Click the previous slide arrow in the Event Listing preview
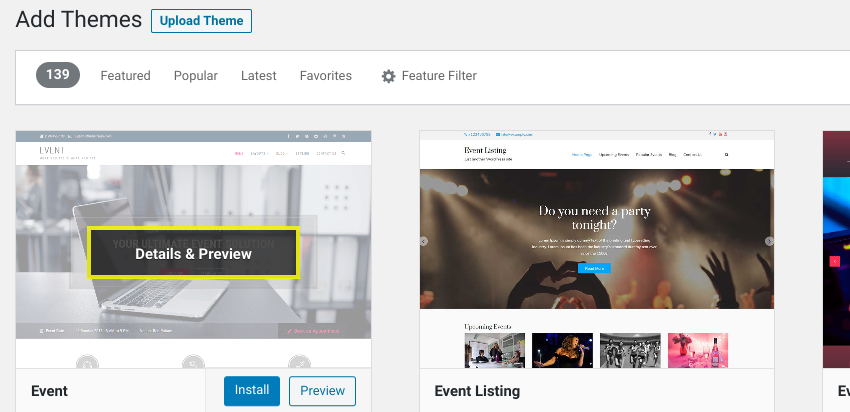This screenshot has width=850, height=412. [x=424, y=241]
